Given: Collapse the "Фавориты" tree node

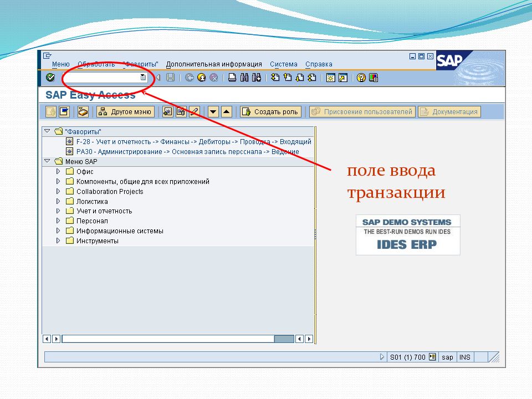Looking at the screenshot, I should pyautogui.click(x=47, y=131).
